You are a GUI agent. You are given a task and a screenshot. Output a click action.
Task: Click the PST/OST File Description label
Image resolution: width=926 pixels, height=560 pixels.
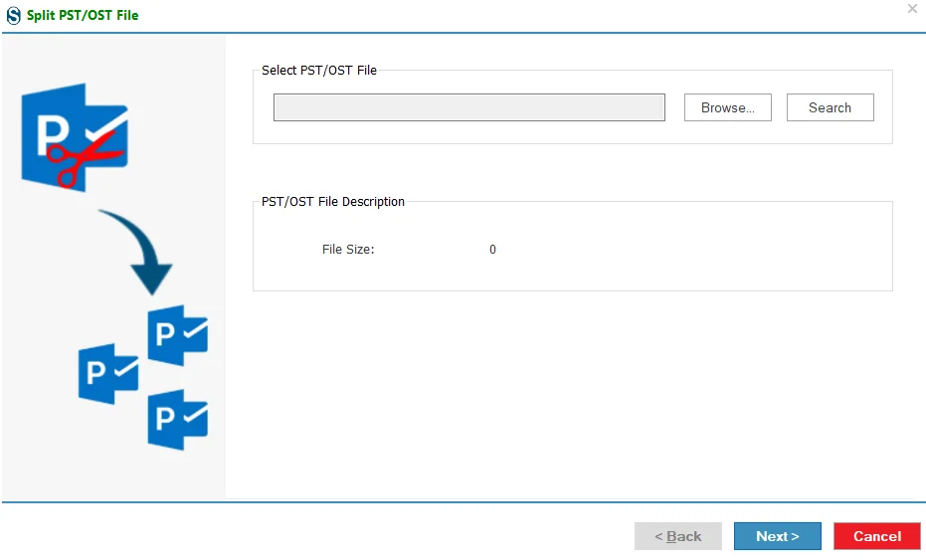coord(333,202)
